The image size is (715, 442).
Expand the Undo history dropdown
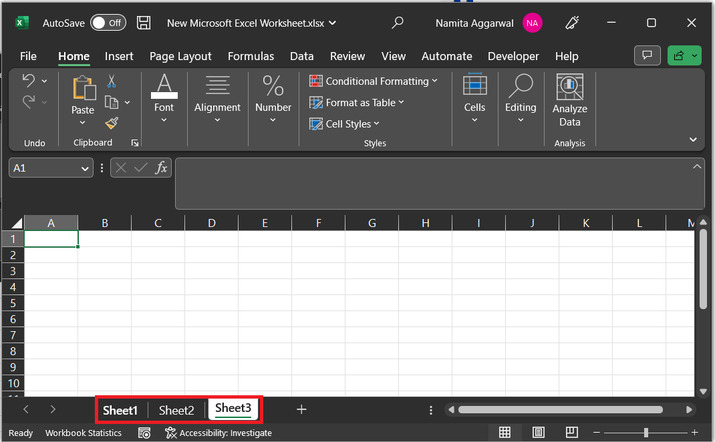[44, 81]
